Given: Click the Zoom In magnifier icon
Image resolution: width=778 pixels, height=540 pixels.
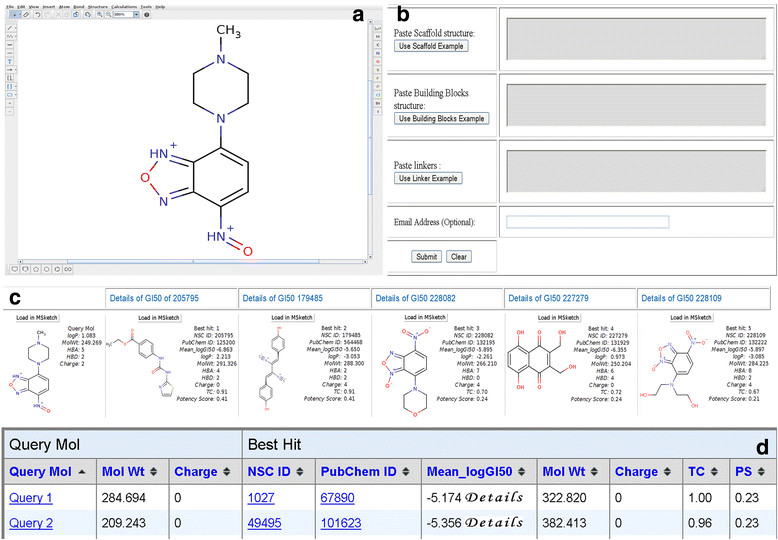Looking at the screenshot, I should [101, 16].
